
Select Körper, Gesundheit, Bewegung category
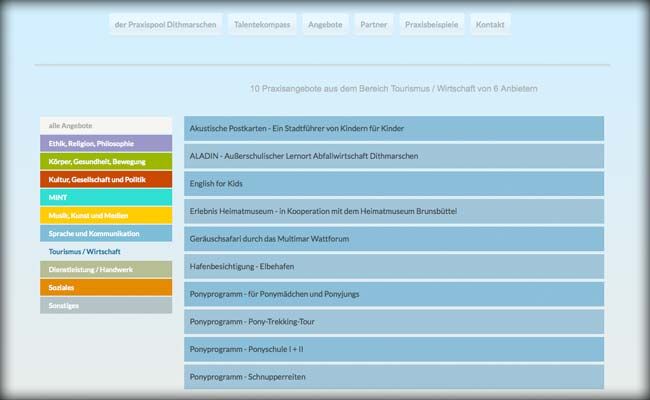pyautogui.click(x=106, y=162)
